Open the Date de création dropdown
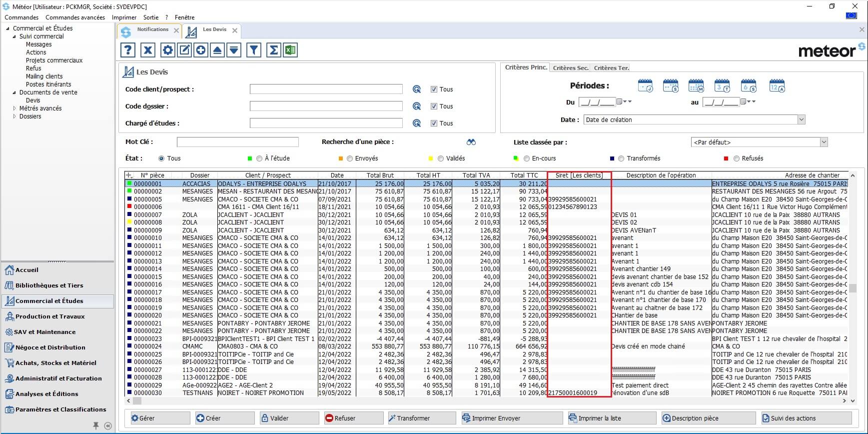The image size is (868, 434). click(801, 120)
